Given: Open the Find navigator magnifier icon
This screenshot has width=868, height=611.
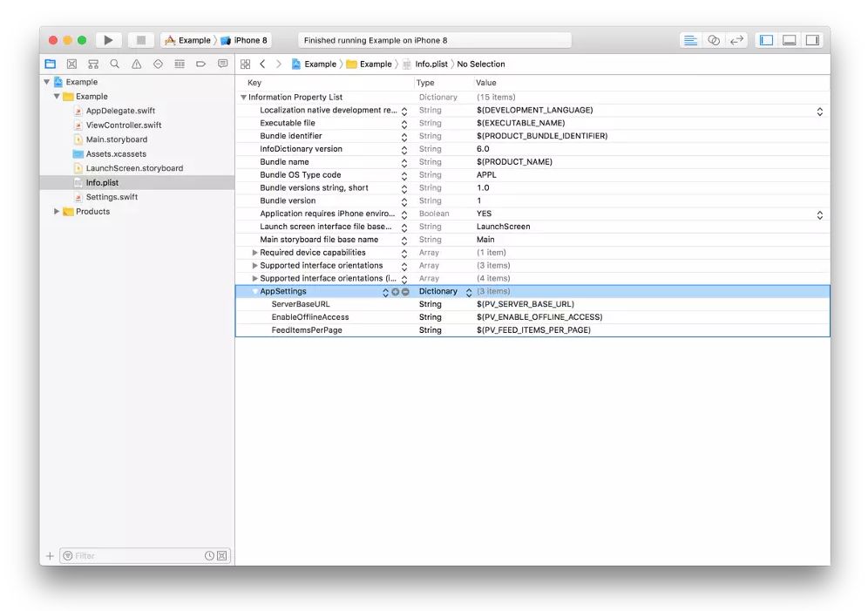Looking at the screenshot, I should (x=114, y=64).
